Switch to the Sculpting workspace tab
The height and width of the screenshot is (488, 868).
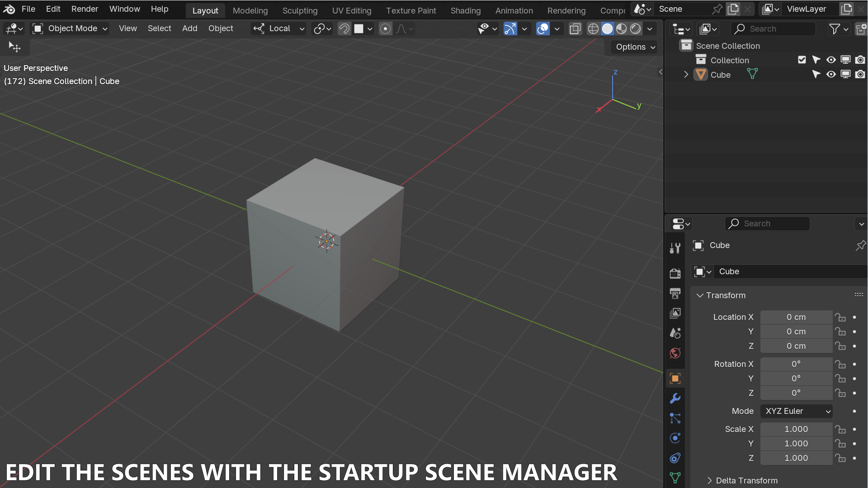[x=300, y=10]
